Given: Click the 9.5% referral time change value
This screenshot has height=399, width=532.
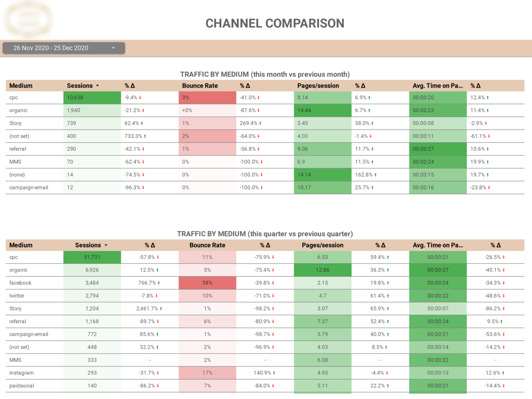Looking at the screenshot, I should click(493, 322).
